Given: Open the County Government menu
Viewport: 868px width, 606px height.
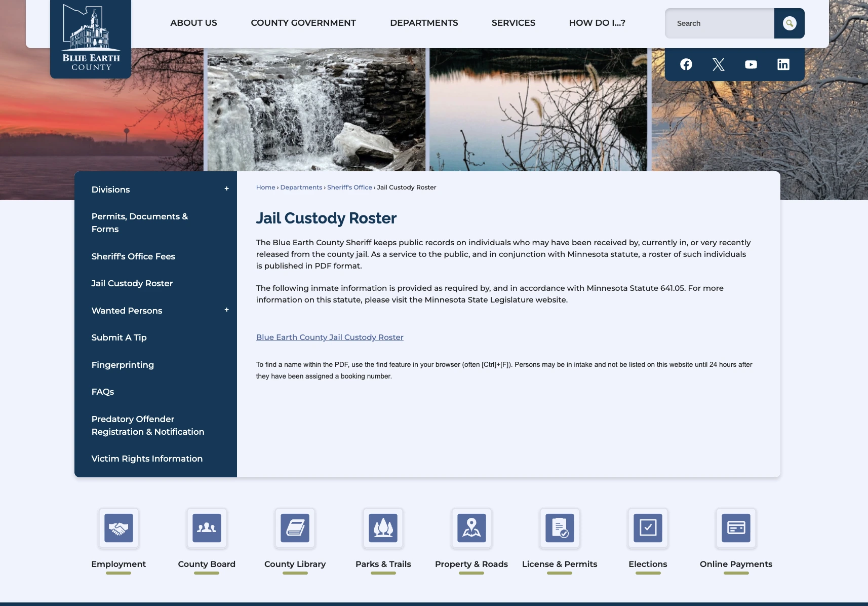Looking at the screenshot, I should (303, 23).
